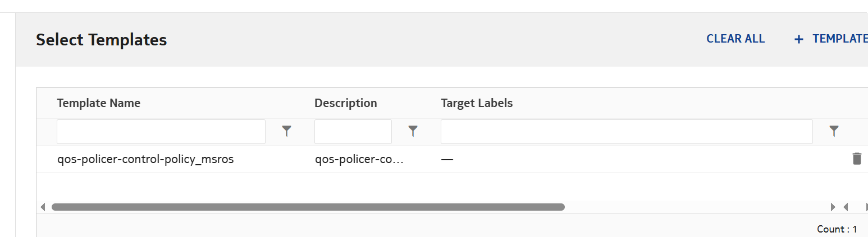The image size is (868, 237).
Task: Select the qos-policer-control-policy_msros row
Action: (145, 159)
